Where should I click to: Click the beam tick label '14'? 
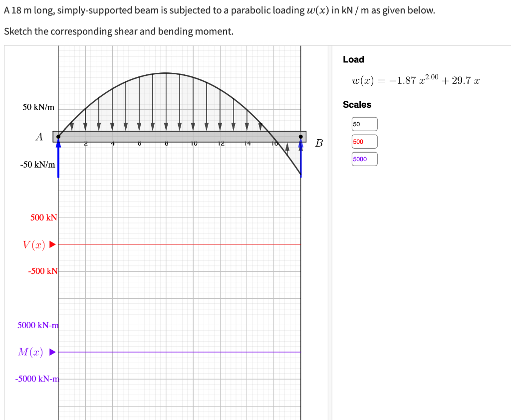[248, 143]
